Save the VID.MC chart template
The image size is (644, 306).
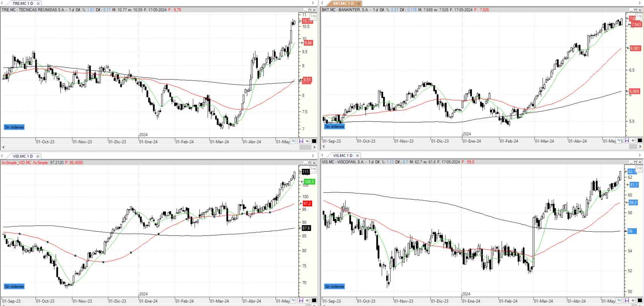pyautogui.click(x=301, y=301)
